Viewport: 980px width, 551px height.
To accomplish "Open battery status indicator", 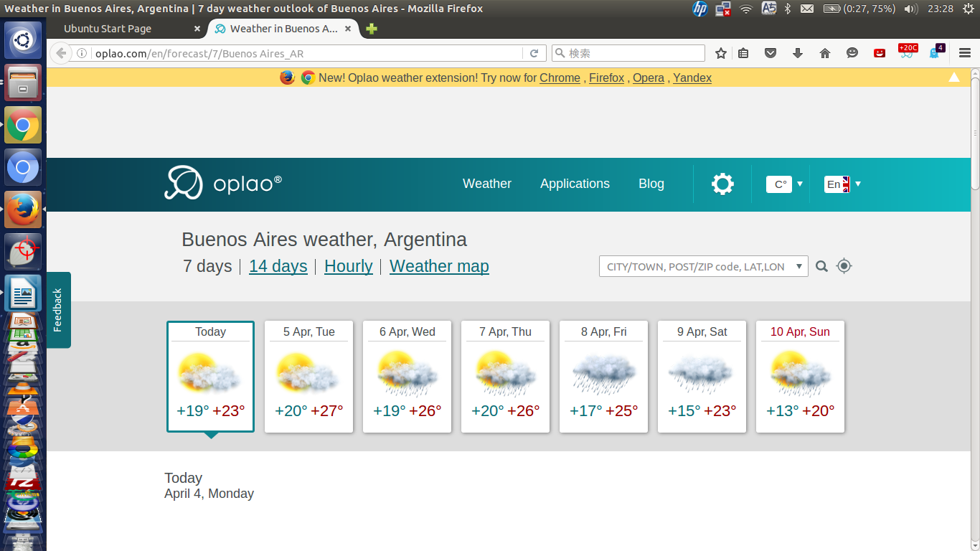I will 859,9.
